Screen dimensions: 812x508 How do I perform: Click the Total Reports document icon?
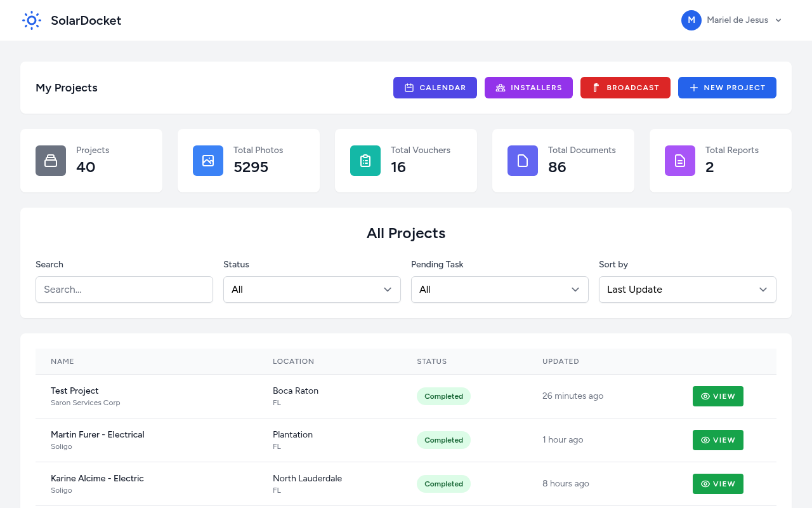[679, 161]
